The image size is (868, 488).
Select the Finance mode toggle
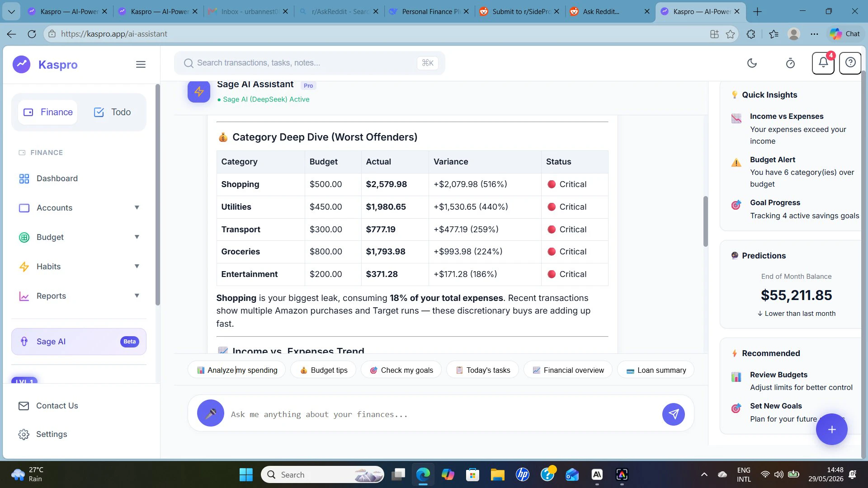(48, 112)
